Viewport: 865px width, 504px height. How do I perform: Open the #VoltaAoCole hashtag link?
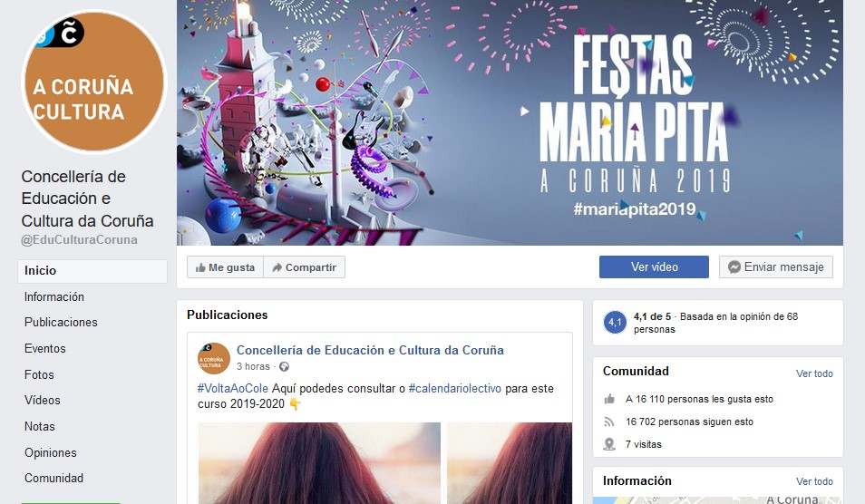coord(233,388)
